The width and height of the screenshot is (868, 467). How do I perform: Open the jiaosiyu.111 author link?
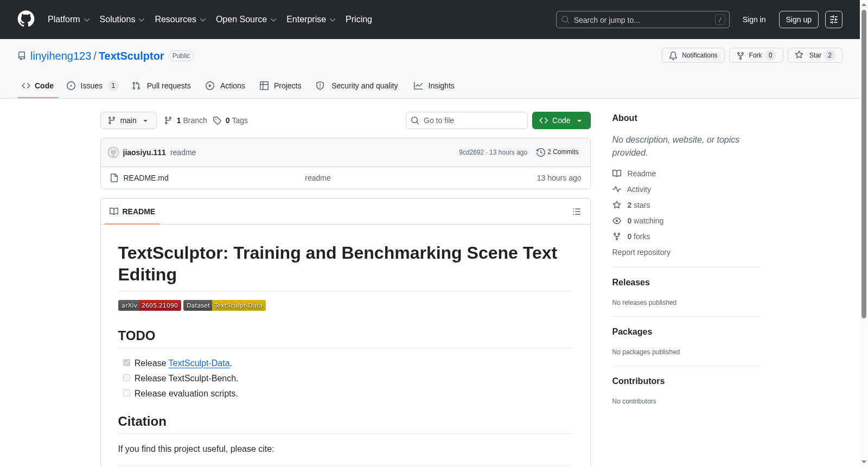(x=144, y=152)
